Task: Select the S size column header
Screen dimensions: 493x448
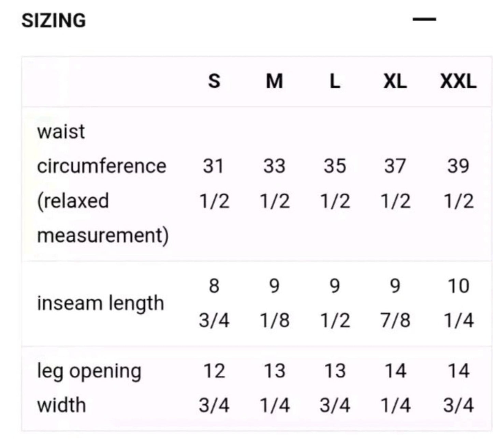Action: [214, 81]
